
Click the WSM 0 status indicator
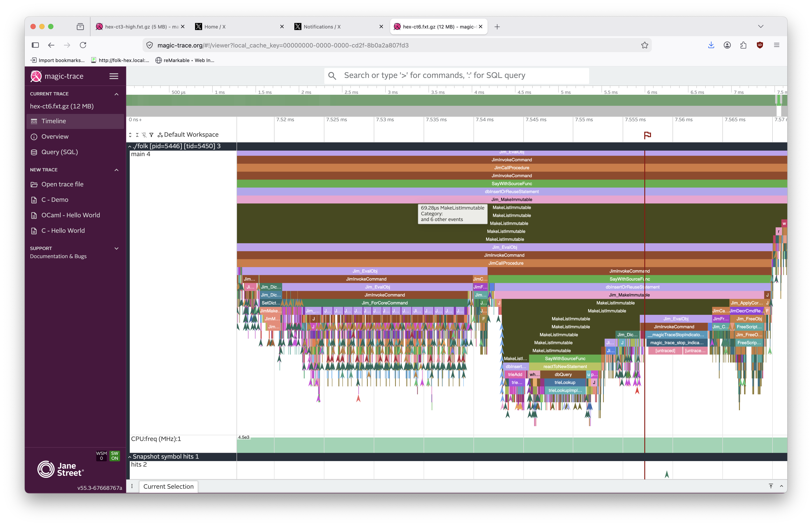point(101,456)
